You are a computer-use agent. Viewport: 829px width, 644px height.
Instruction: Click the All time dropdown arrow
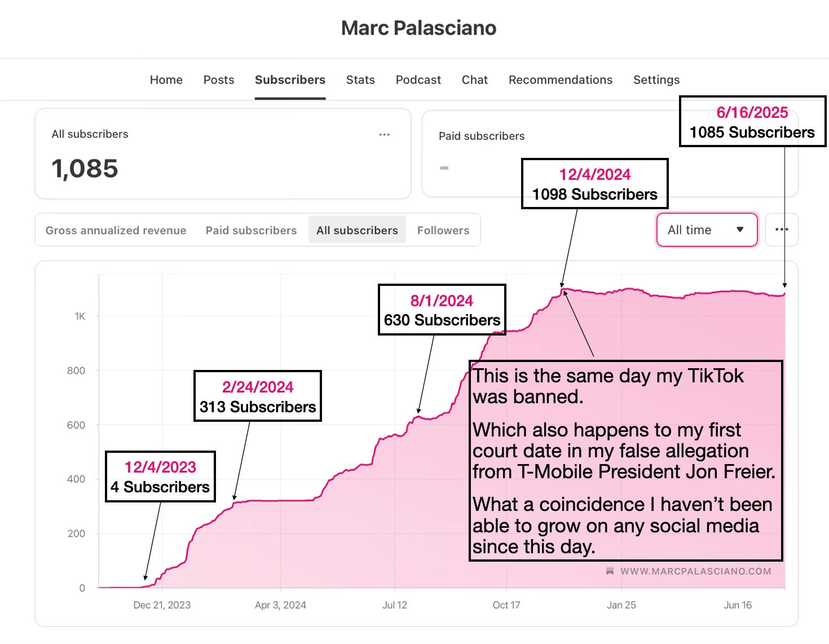[x=740, y=230]
